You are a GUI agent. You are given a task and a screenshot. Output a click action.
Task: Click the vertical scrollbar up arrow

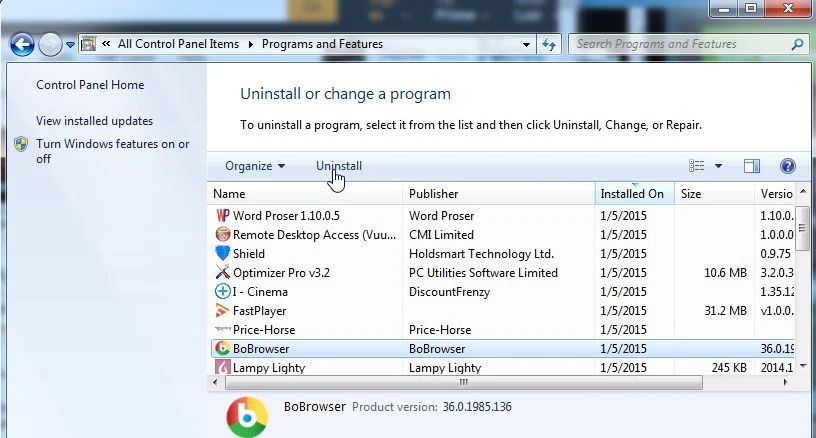click(x=803, y=192)
